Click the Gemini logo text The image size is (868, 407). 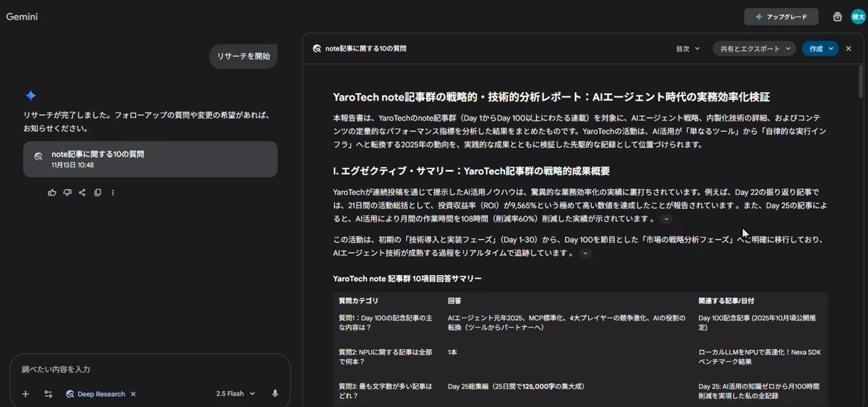click(x=22, y=16)
